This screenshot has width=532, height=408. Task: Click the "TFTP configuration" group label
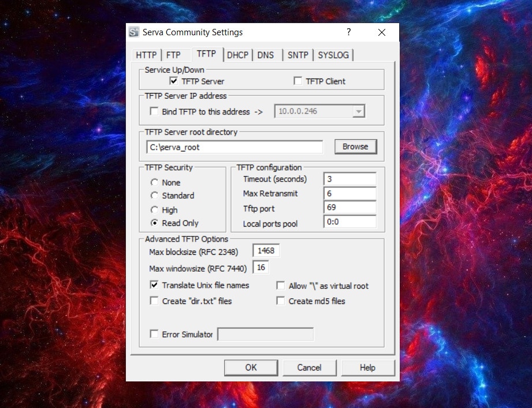point(269,168)
